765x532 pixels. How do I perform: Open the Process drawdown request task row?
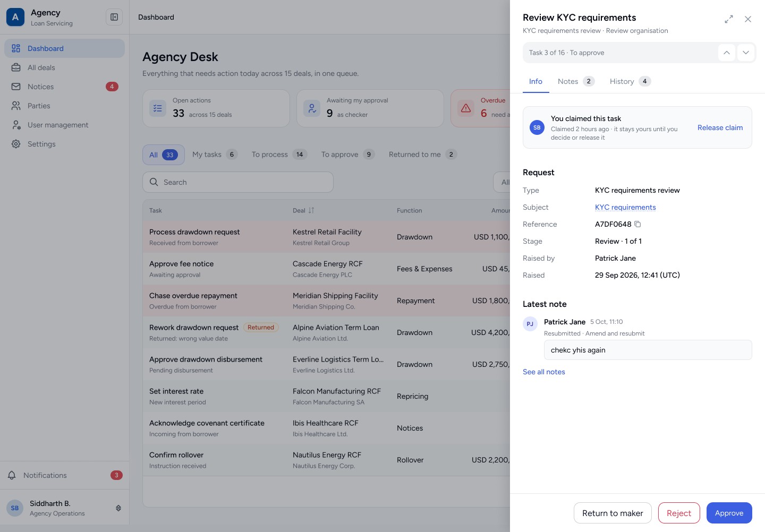(x=326, y=237)
